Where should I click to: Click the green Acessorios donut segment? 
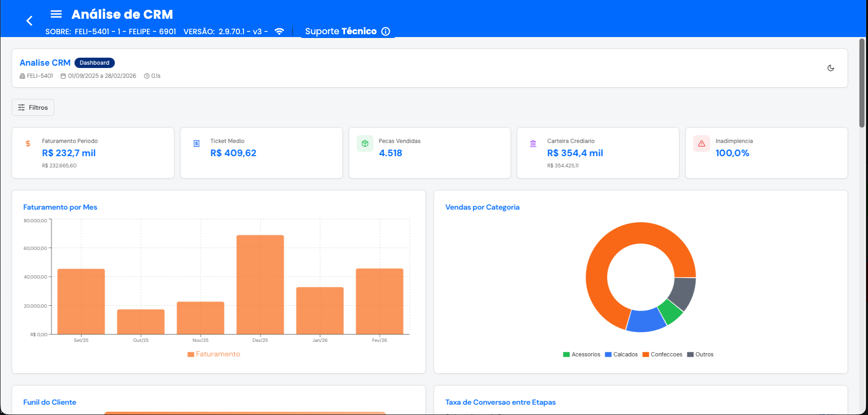pyautogui.click(x=670, y=312)
